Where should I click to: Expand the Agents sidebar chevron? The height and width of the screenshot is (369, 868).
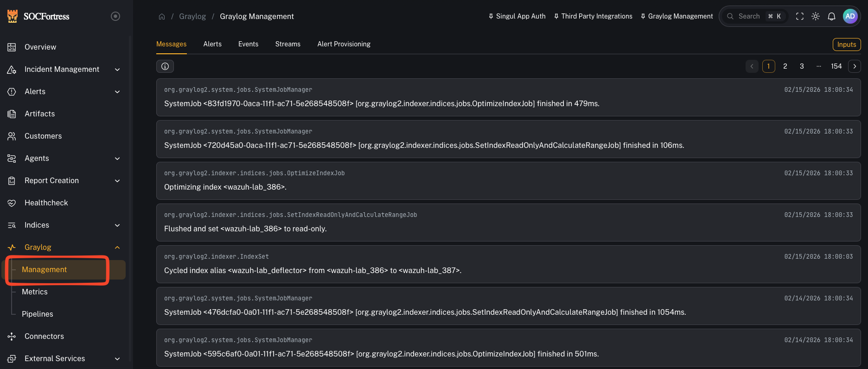pos(117,158)
